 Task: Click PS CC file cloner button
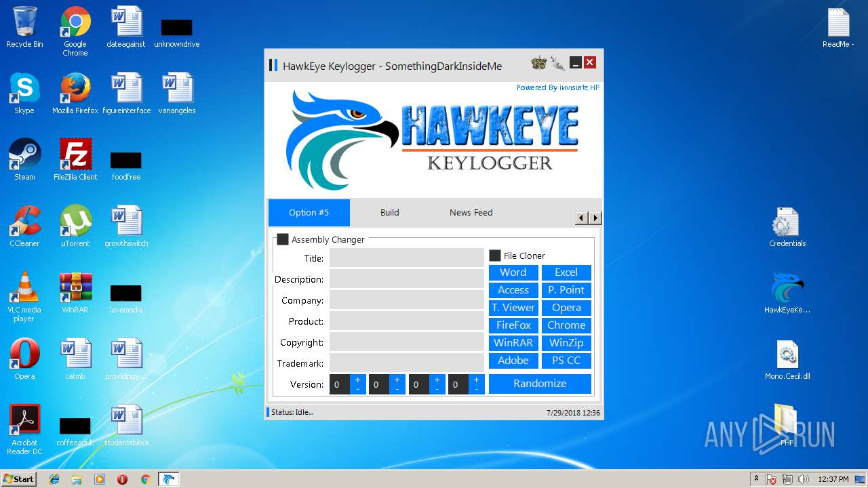[x=566, y=361]
